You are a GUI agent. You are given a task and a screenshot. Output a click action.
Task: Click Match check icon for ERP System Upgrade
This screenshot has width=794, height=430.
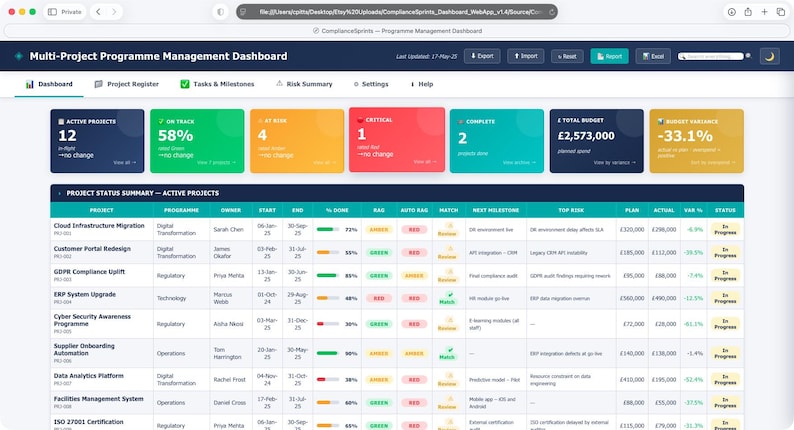click(450, 295)
